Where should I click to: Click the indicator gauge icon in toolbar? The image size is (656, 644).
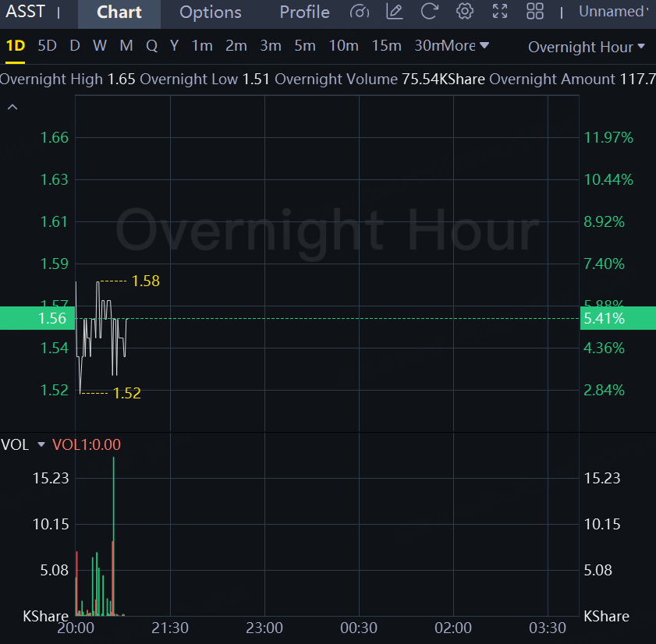[359, 12]
